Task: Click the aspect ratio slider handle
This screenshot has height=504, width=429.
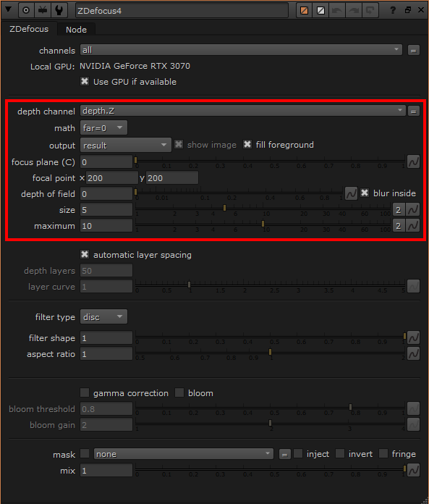Action: click(x=270, y=352)
